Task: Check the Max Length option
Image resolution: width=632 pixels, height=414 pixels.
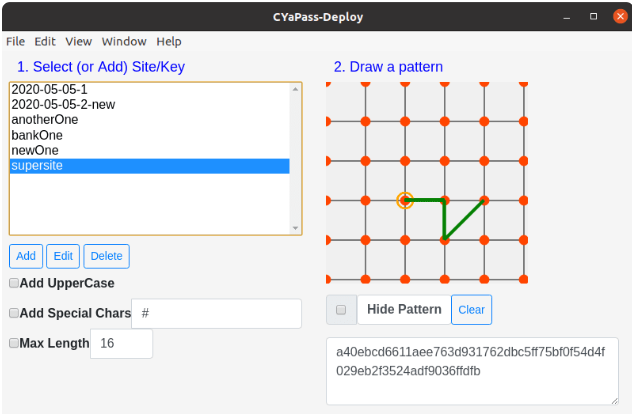Action: point(14,343)
